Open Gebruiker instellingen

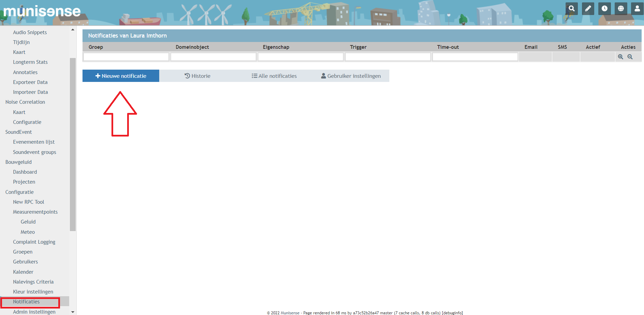click(351, 76)
